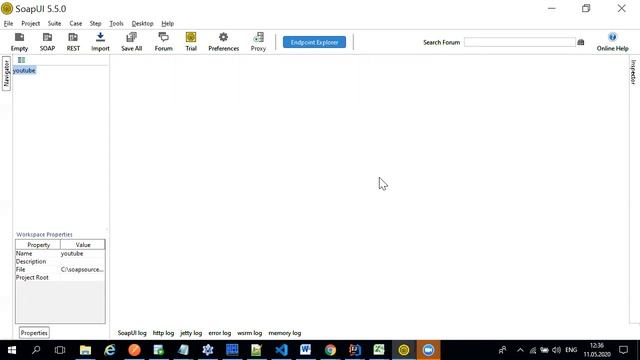The height and width of the screenshot is (360, 640).
Task: Open the File menu
Action: click(x=8, y=23)
